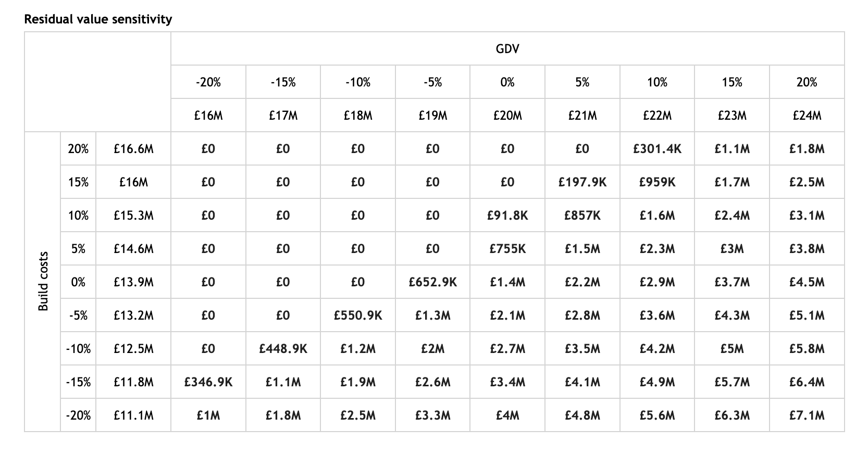Click the £24M GDV column header

point(807,116)
